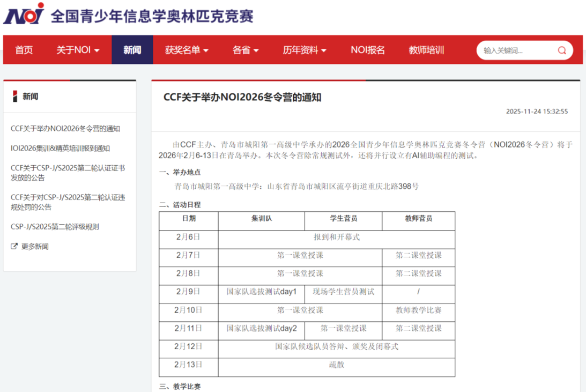Expand the 获奖名单 dropdown arrow
The width and height of the screenshot is (586, 392).
pyautogui.click(x=206, y=50)
